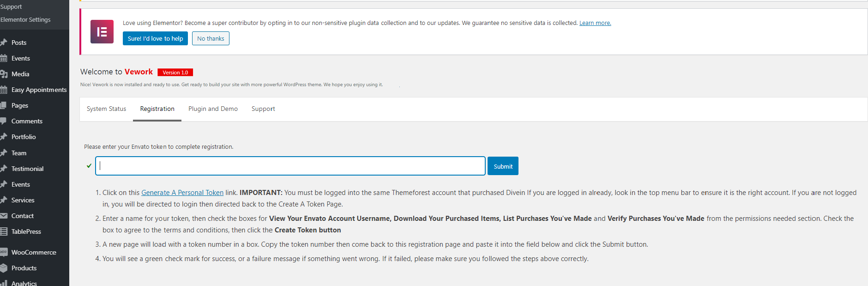
Task: Click the Products box icon
Action: point(4,268)
